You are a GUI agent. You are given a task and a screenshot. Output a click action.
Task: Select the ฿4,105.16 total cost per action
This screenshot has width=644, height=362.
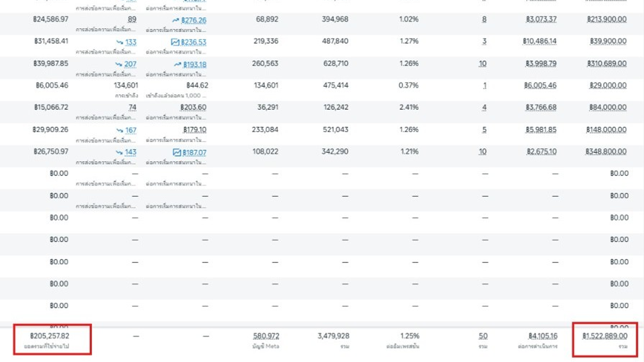[x=543, y=336]
